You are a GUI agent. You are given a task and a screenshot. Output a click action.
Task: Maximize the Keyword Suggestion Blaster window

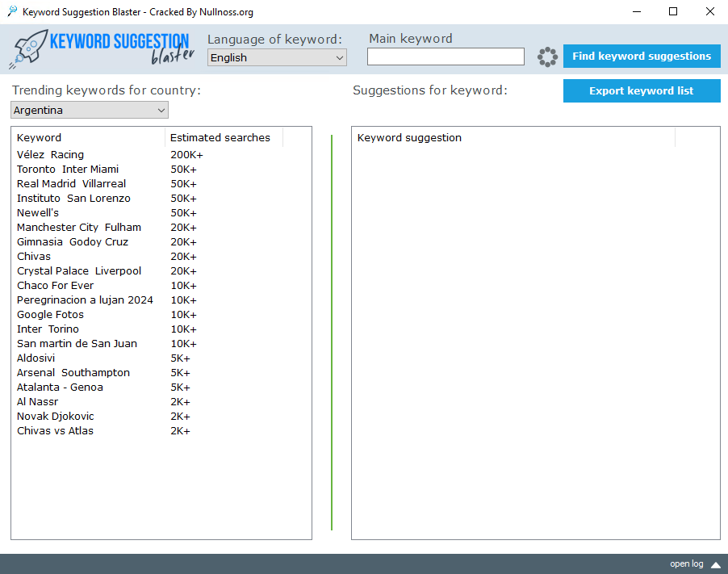click(x=673, y=11)
